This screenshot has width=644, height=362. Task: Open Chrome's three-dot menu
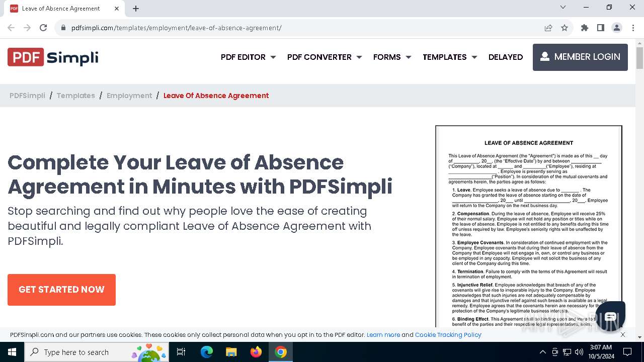pos(633,28)
